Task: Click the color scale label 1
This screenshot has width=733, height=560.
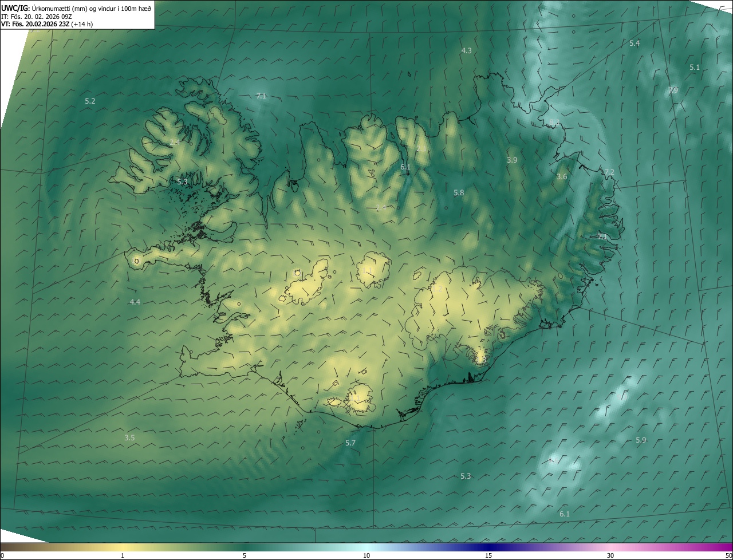Action: 123,555
